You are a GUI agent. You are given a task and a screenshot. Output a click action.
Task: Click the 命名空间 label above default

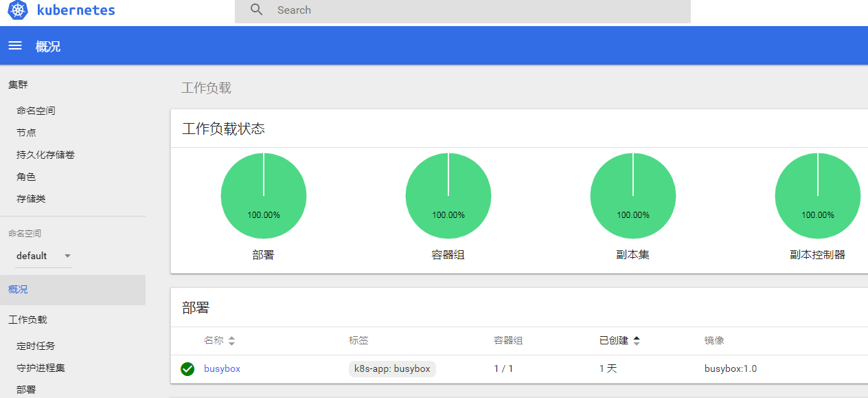tap(25, 233)
